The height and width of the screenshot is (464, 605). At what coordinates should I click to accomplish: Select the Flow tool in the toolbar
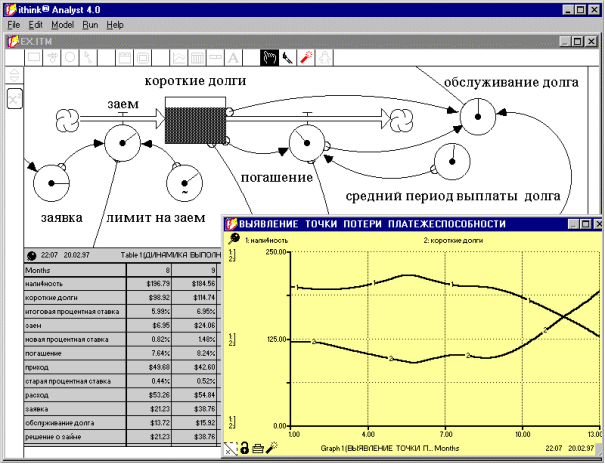pos(52,58)
